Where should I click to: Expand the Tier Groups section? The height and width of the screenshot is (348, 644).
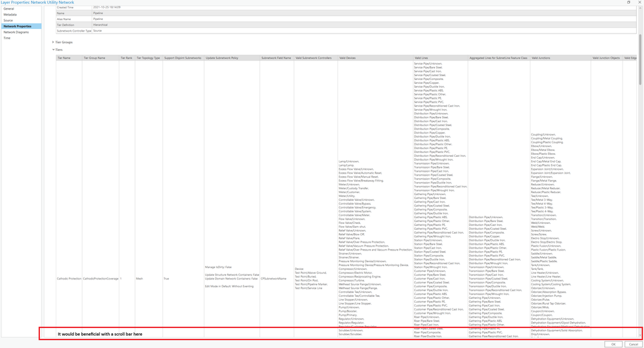point(53,42)
